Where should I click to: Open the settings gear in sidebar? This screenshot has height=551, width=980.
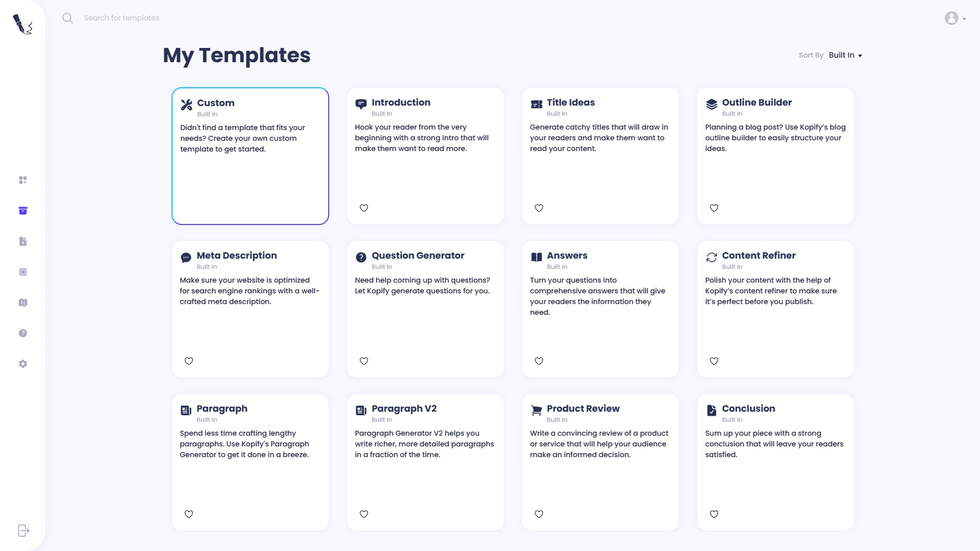pos(23,364)
